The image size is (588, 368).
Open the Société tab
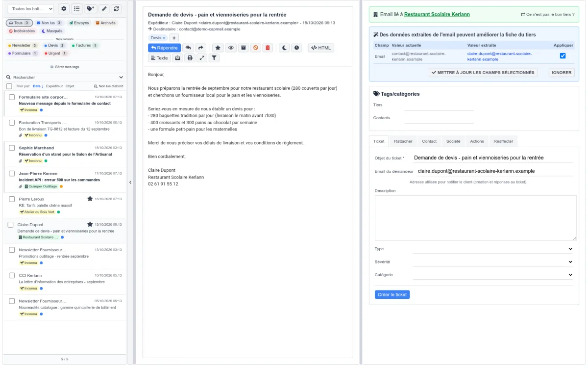pyautogui.click(x=453, y=141)
